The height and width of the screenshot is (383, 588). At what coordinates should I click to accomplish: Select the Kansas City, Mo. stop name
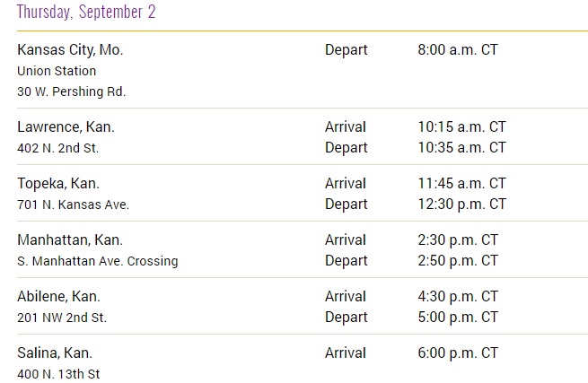tap(70, 50)
